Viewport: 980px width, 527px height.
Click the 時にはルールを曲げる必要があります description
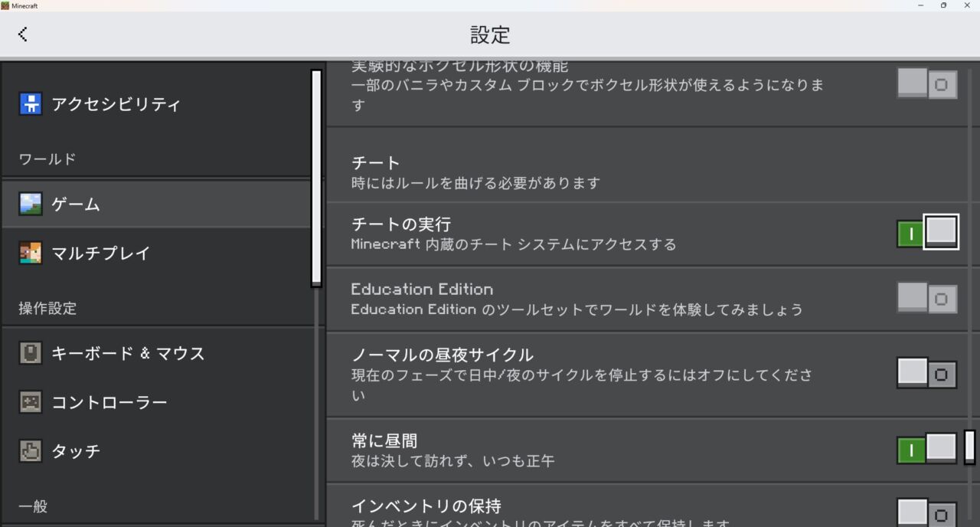point(475,183)
